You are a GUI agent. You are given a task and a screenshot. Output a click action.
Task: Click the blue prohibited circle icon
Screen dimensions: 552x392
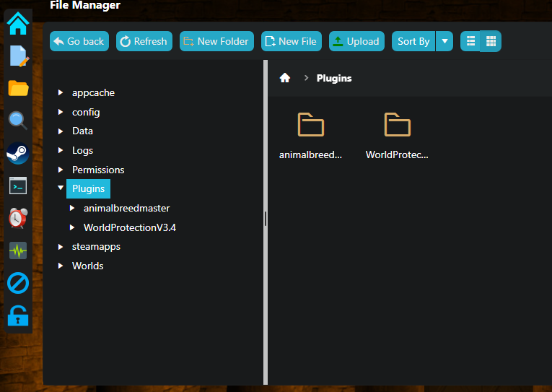pyautogui.click(x=17, y=283)
